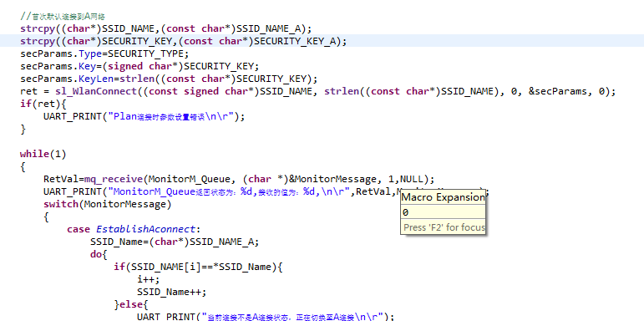Click the i++ statement
The height and width of the screenshot is (321, 644).
coord(149,279)
